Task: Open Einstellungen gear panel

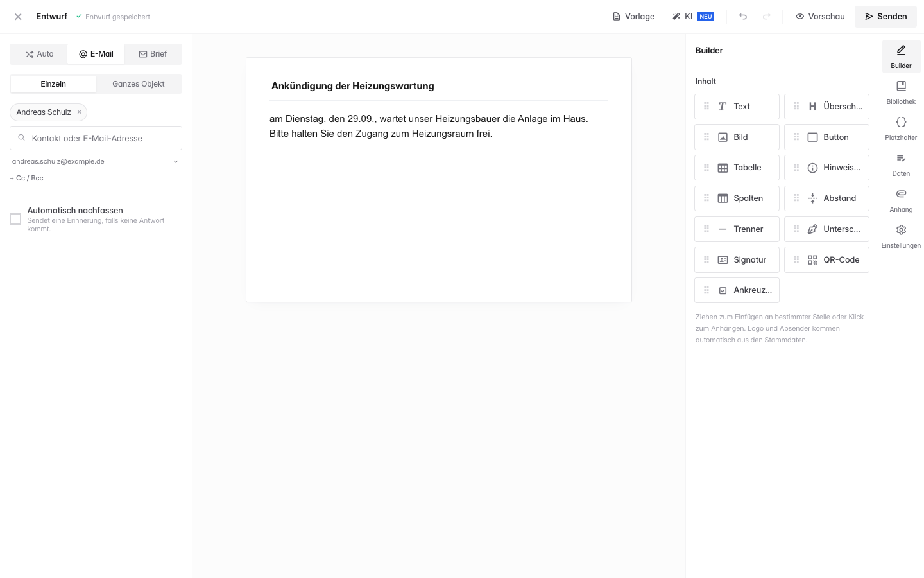Action: tap(901, 236)
